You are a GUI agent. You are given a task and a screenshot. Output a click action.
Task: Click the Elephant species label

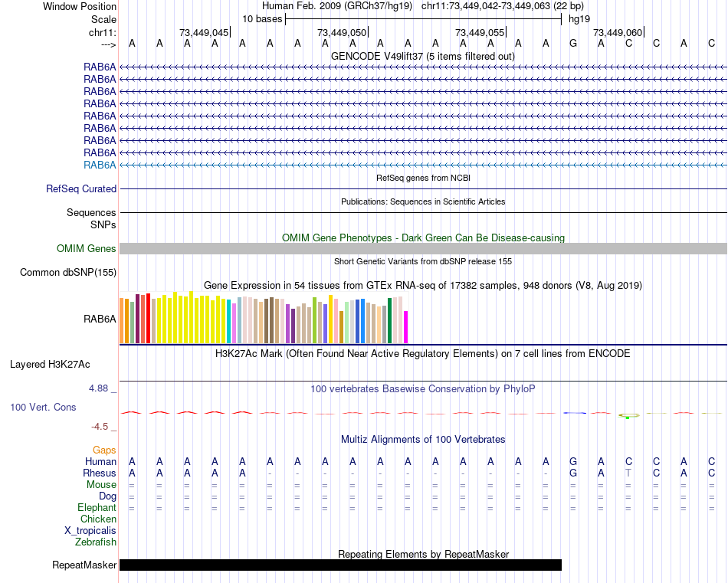point(97,507)
